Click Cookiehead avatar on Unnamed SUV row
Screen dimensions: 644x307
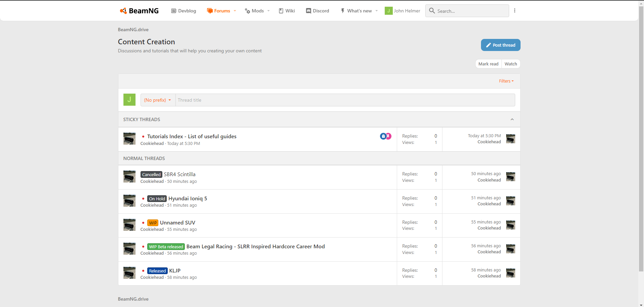129,225
